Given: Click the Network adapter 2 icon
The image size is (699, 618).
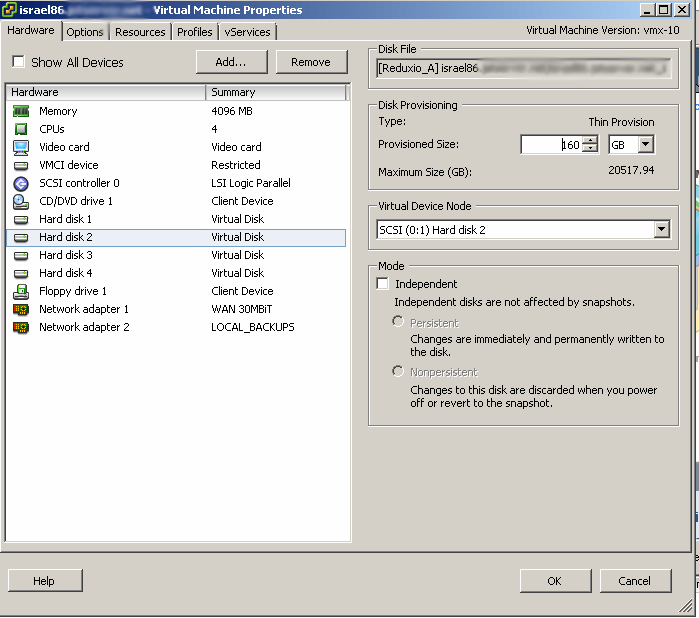Looking at the screenshot, I should pos(21,328).
